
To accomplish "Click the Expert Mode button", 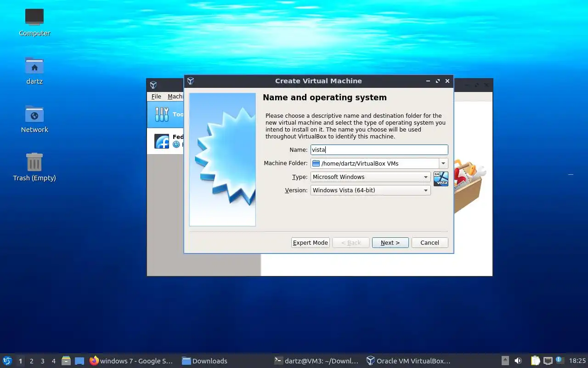I will [x=311, y=242].
